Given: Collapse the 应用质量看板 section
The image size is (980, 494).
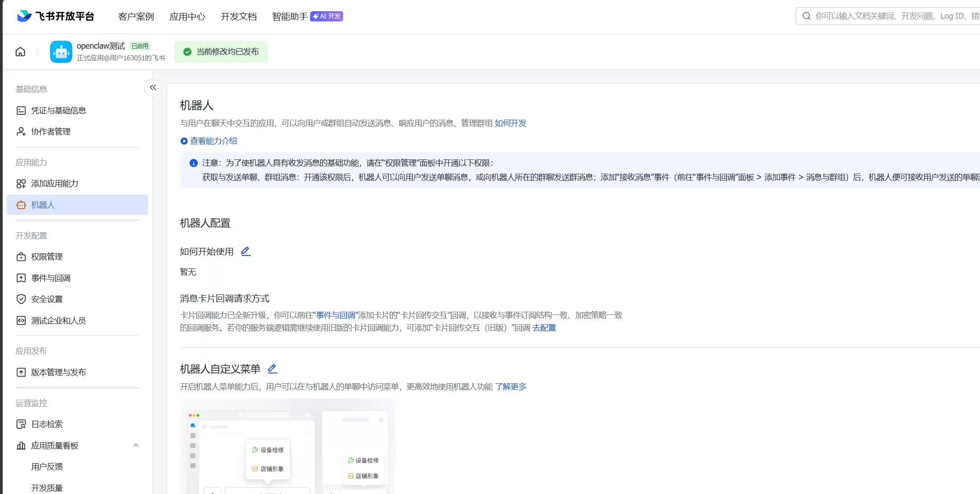Looking at the screenshot, I should (x=136, y=445).
